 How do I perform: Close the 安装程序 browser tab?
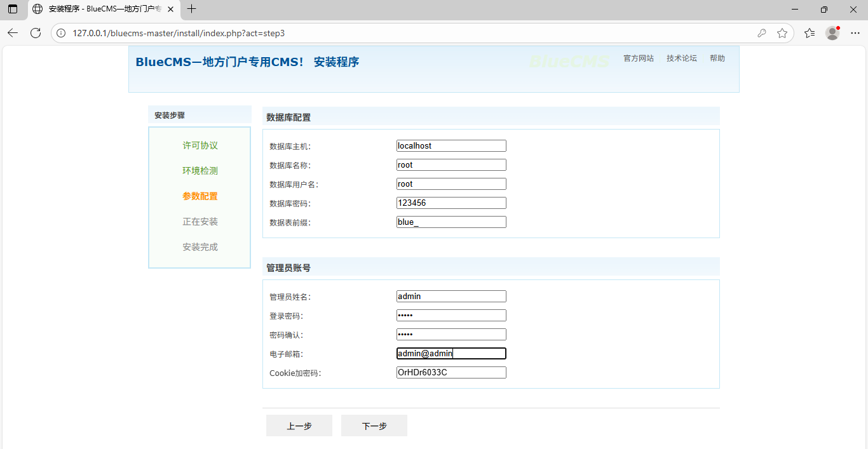click(170, 9)
